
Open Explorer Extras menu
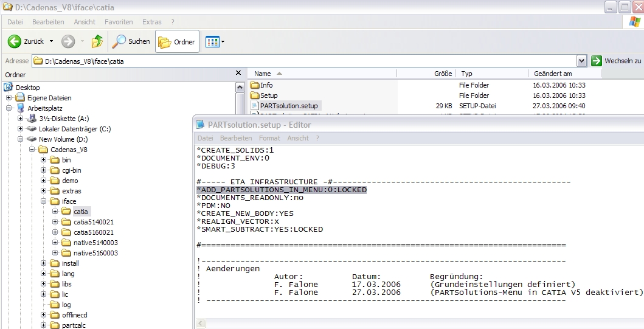(152, 22)
